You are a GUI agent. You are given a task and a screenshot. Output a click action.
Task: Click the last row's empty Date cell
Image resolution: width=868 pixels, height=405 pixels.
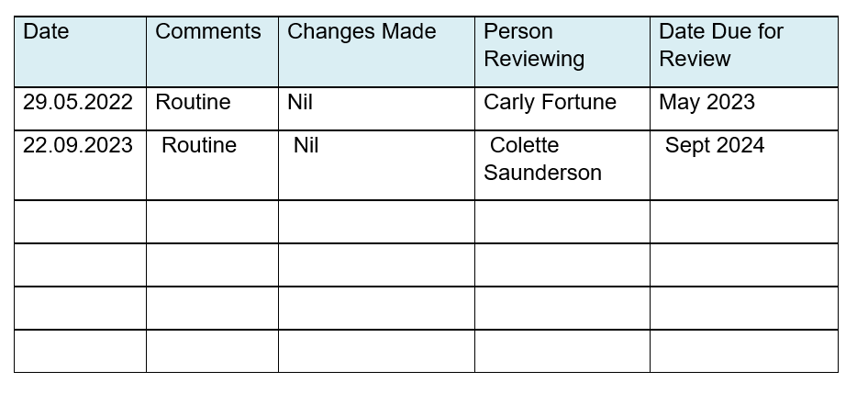point(80,351)
